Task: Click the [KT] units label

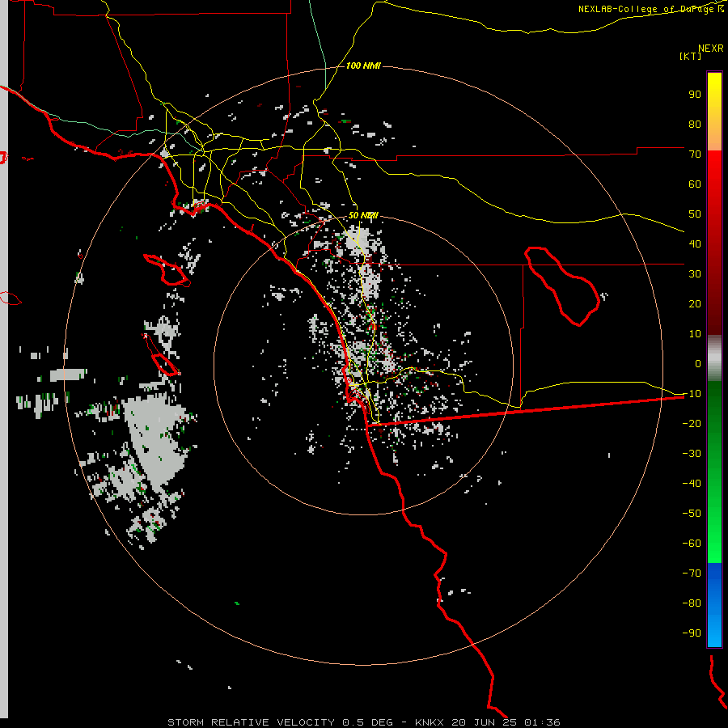Action: pos(691,56)
